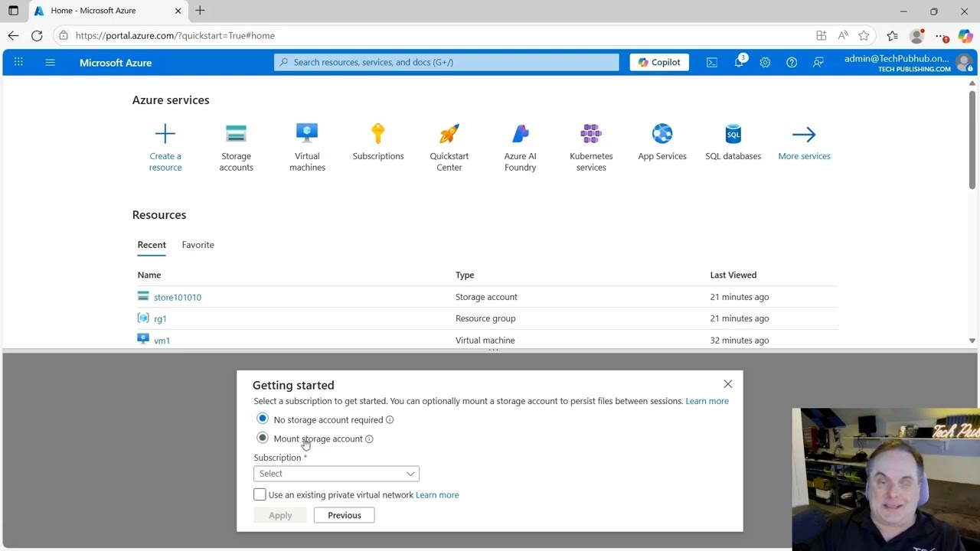
Task: Open admin account menu at top right
Action: pyautogui.click(x=909, y=63)
